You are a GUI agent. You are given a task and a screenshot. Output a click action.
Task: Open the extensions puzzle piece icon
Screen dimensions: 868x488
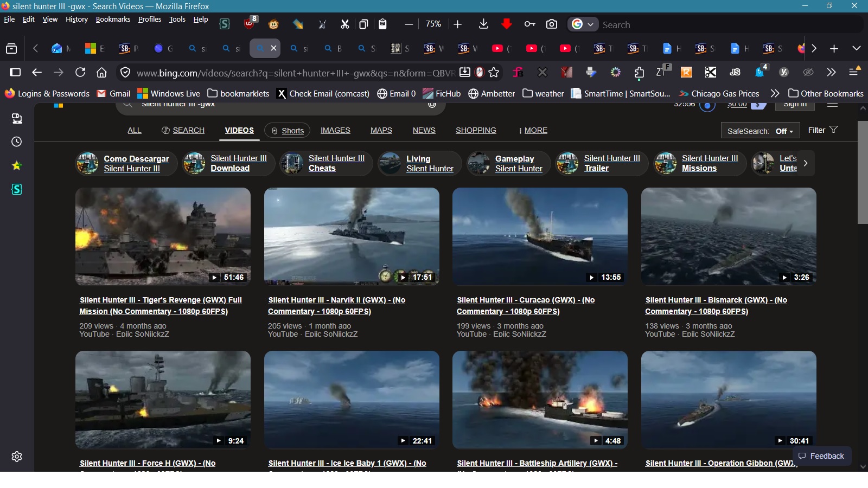[x=640, y=72]
